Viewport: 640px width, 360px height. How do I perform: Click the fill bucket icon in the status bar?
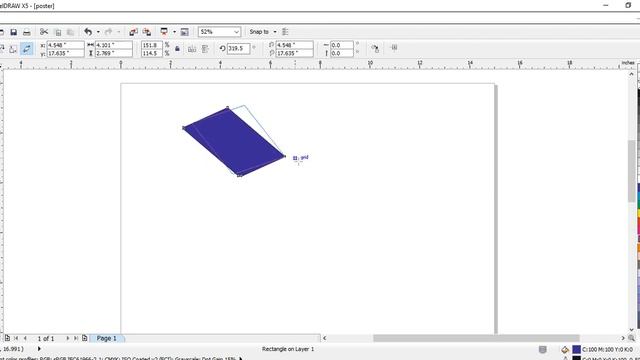tap(565, 350)
